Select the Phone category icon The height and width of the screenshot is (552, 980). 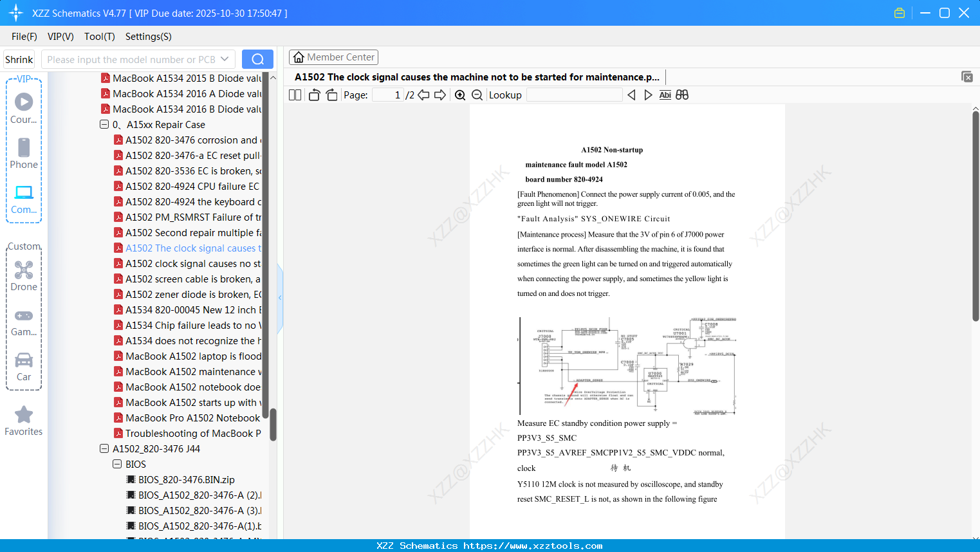pos(24,153)
